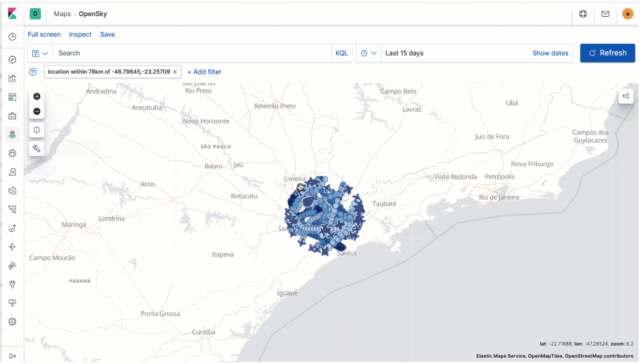This screenshot has width=642, height=364.
Task: Collapse the map legend panel
Action: coord(626,96)
